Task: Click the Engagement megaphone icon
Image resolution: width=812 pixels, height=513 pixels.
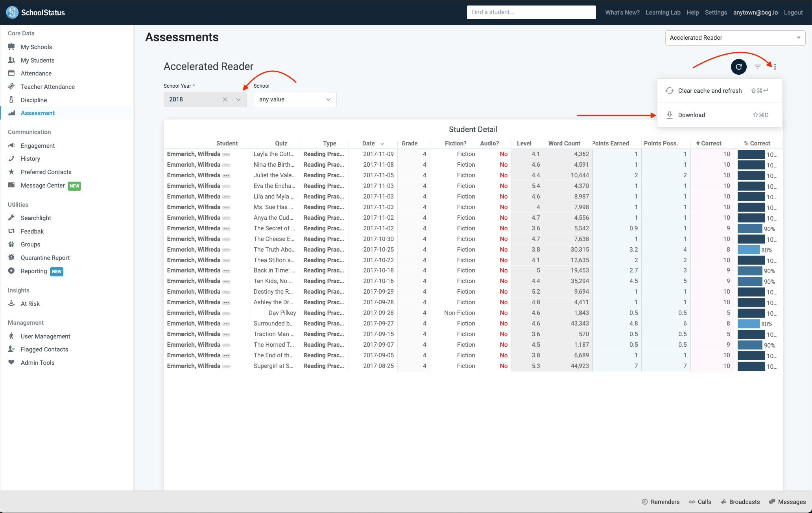Action: (x=11, y=145)
